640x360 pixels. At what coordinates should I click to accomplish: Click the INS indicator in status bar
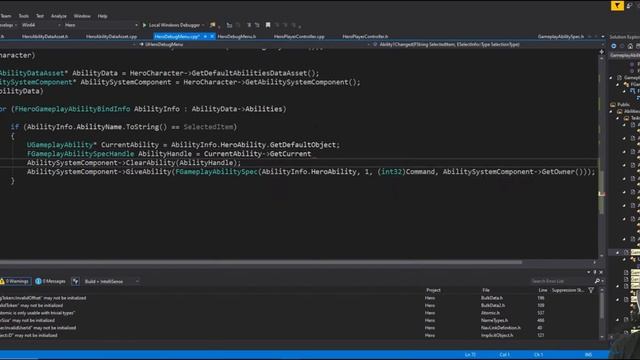point(588,355)
